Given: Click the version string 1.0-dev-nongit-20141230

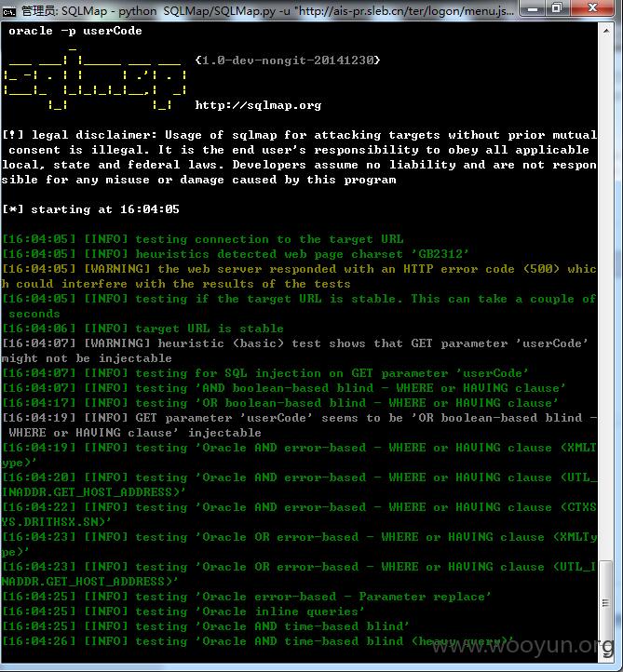Looking at the screenshot, I should click(288, 60).
